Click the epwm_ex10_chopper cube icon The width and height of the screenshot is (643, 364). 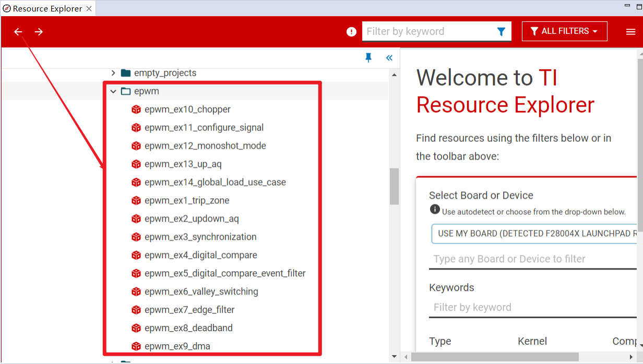click(136, 110)
